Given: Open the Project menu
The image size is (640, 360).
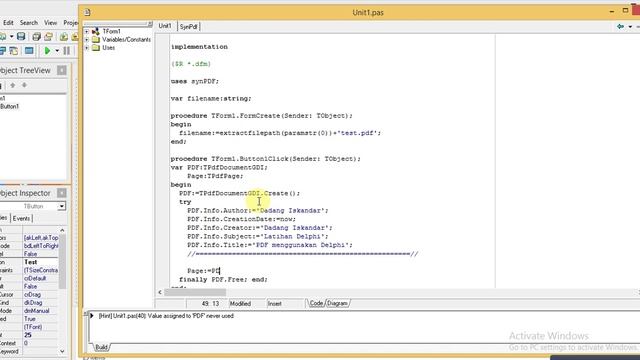Looking at the screenshot, I should (x=71, y=23).
